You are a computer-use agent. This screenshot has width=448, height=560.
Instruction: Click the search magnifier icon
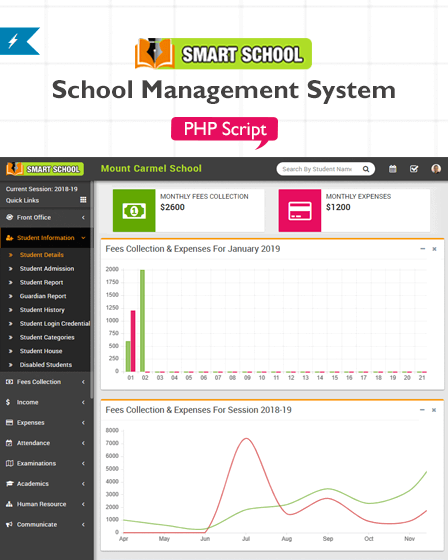pyautogui.click(x=366, y=169)
